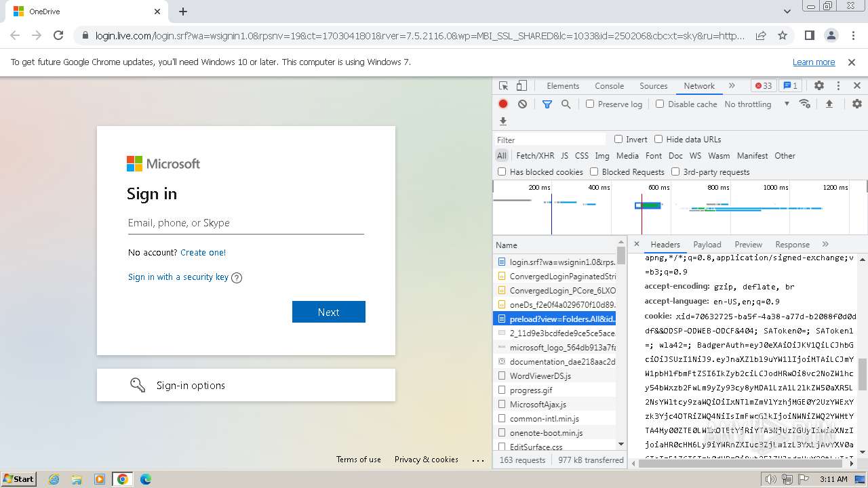868x488 pixels.
Task: Toggle the network filter funnel icon
Action: [547, 104]
